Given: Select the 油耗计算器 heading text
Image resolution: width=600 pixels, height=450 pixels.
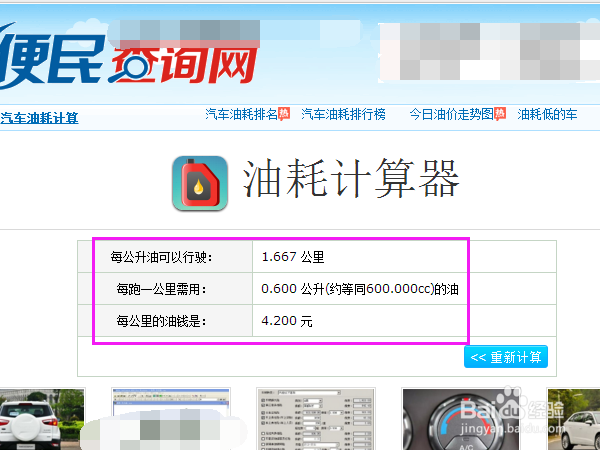Looking at the screenshot, I should [351, 178].
